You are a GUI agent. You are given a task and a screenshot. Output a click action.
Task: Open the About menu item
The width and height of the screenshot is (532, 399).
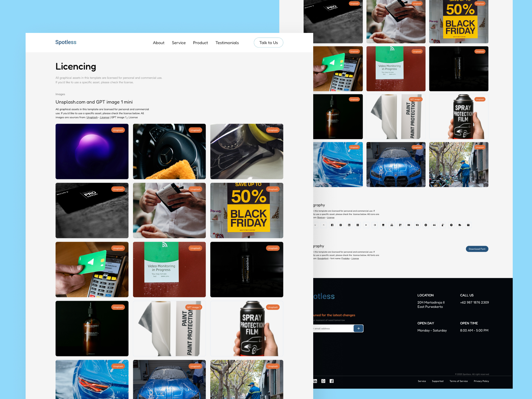tap(158, 43)
